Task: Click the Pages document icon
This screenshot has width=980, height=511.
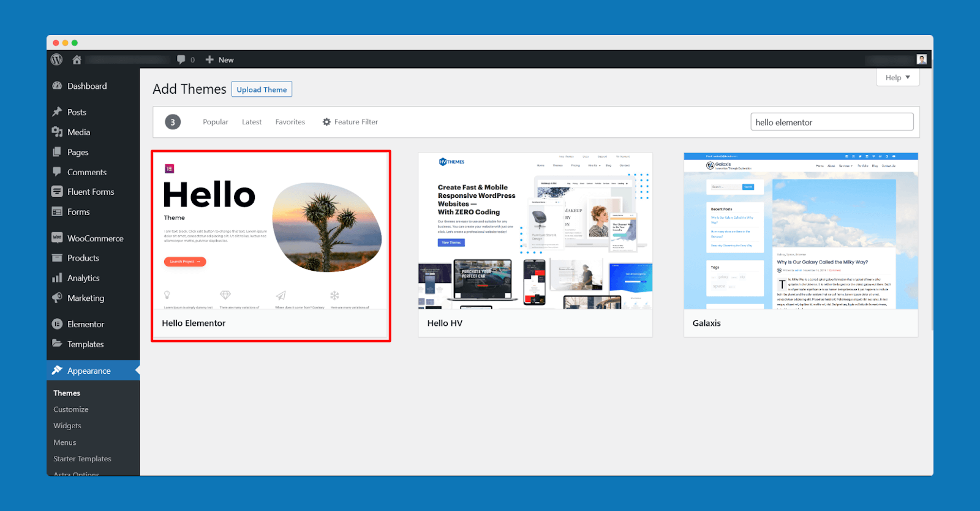Action: click(x=57, y=152)
